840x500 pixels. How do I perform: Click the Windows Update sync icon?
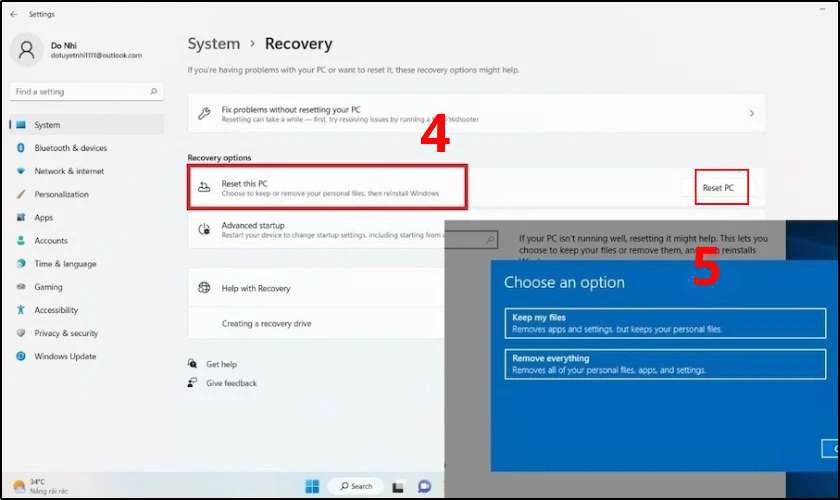(21, 356)
